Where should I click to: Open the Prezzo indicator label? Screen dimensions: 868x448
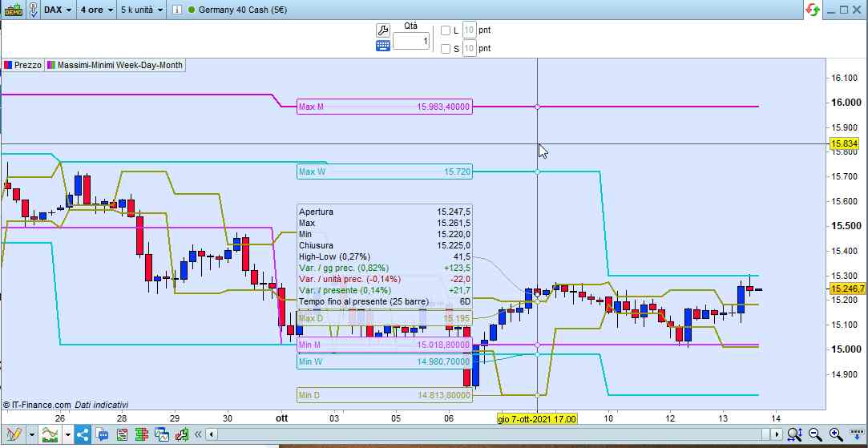point(28,66)
